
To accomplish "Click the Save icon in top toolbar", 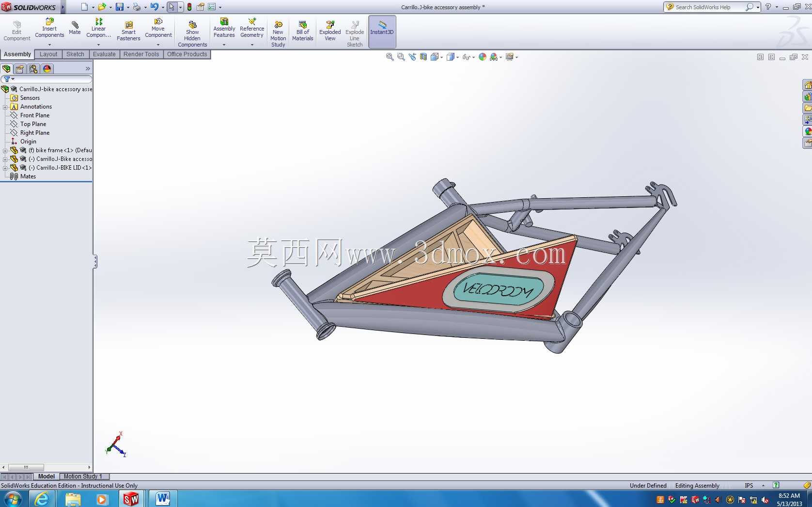I will (119, 7).
